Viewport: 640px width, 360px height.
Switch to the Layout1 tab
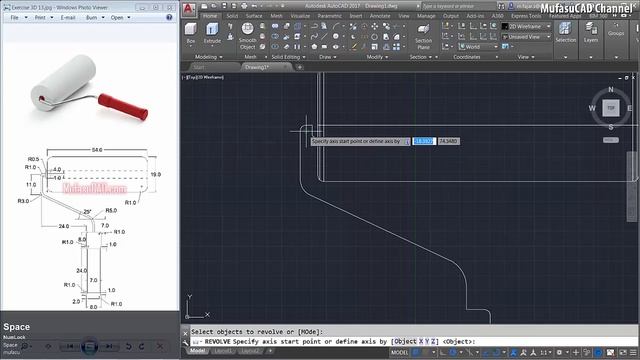point(222,351)
